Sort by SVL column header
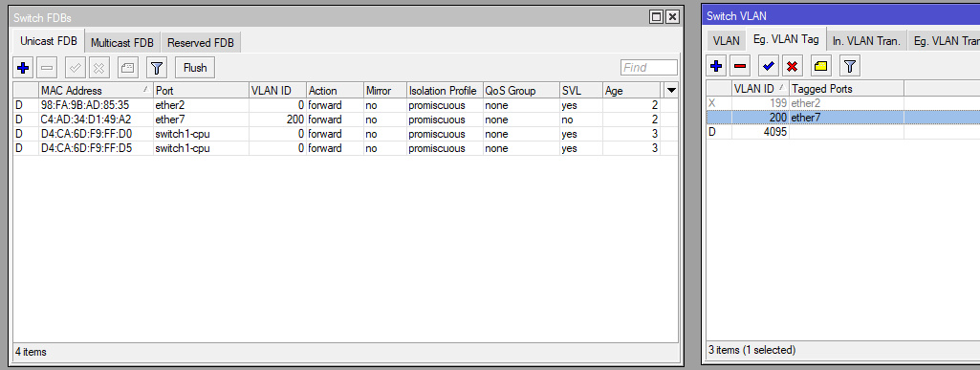This screenshot has width=980, height=370. coord(580,91)
